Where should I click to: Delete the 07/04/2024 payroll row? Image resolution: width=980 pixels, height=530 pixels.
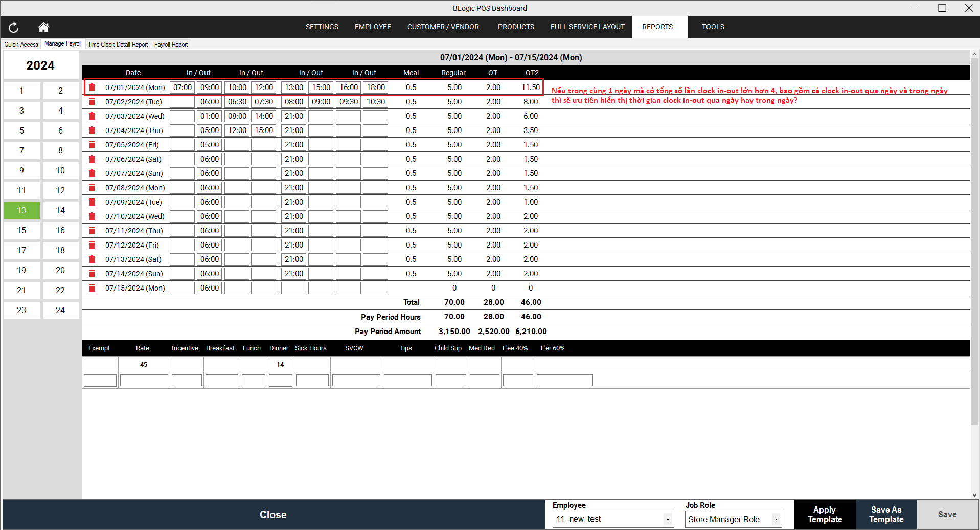coord(92,130)
